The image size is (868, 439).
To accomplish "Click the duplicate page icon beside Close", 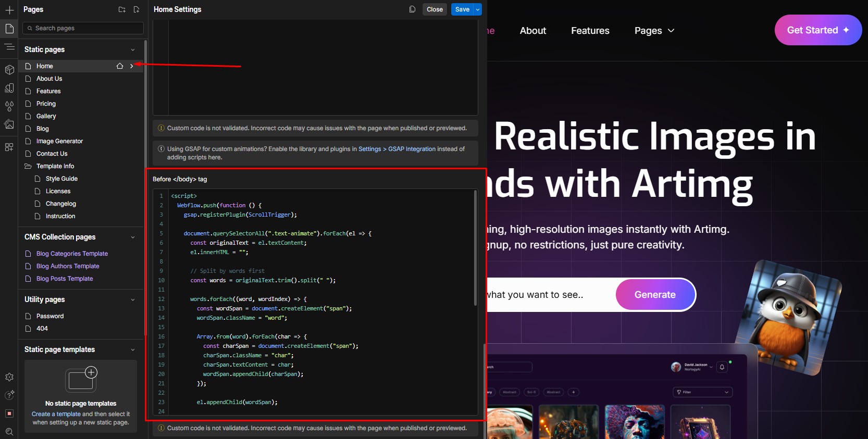I will click(412, 9).
